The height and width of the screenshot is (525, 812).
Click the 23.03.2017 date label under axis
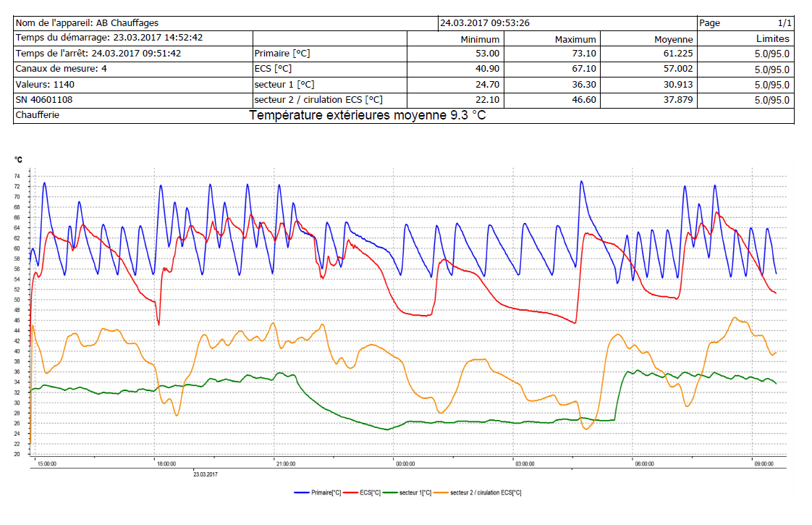coord(206,475)
